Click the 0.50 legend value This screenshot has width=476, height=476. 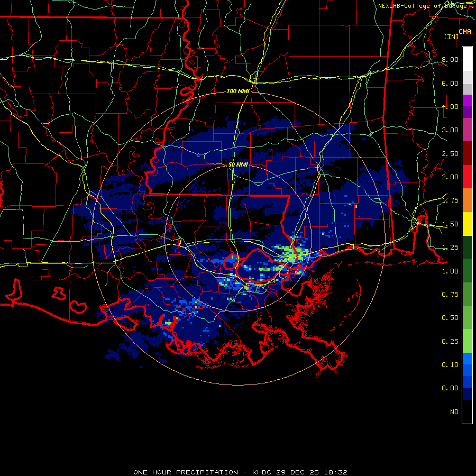pyautogui.click(x=450, y=317)
